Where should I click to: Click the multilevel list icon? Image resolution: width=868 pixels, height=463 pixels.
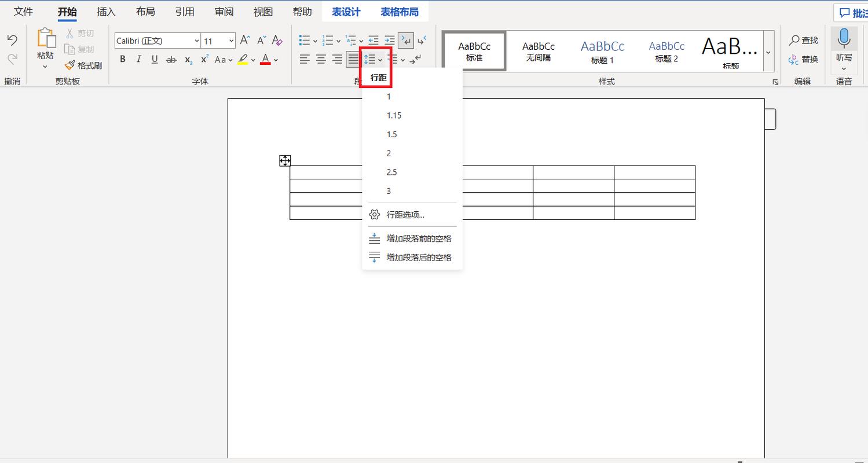(x=351, y=41)
